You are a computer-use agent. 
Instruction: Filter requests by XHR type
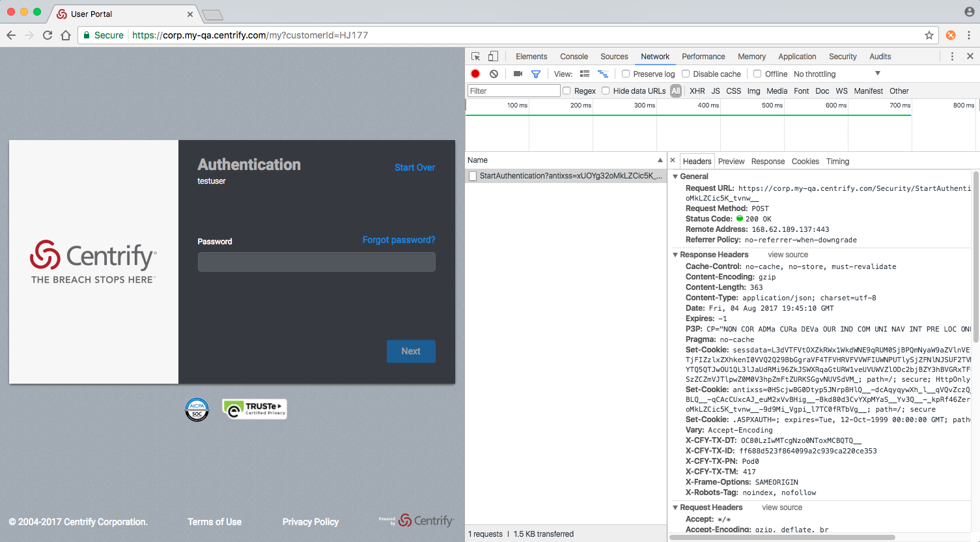697,91
